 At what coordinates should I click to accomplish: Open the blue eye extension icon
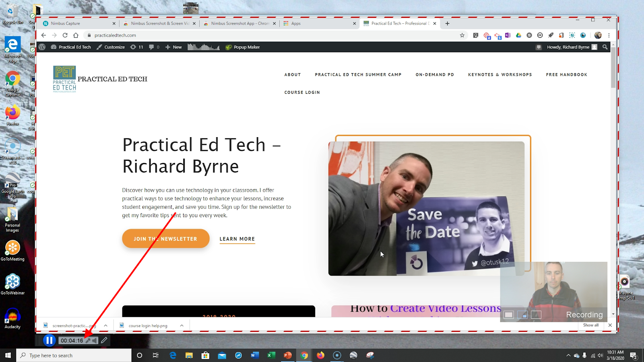583,35
